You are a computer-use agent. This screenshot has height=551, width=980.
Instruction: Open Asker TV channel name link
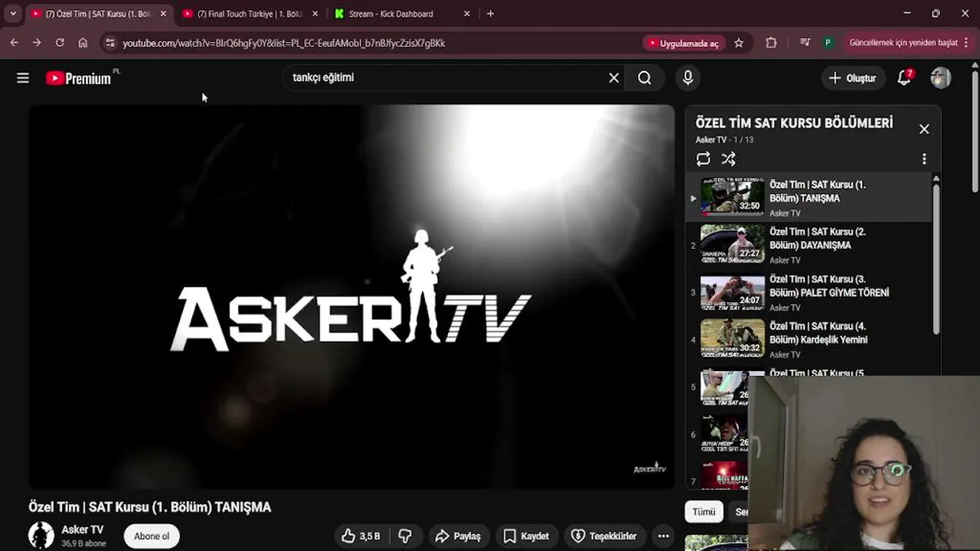pos(82,530)
